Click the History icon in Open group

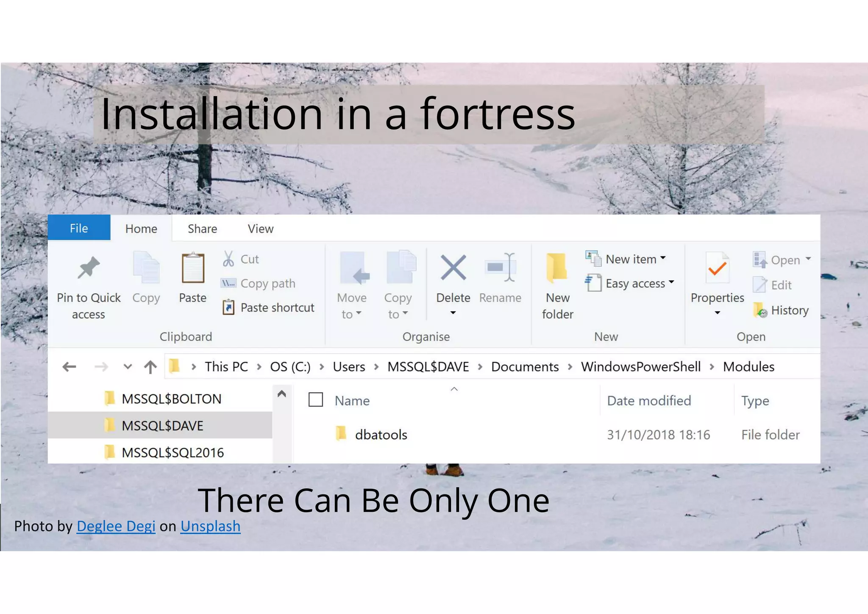coord(760,310)
